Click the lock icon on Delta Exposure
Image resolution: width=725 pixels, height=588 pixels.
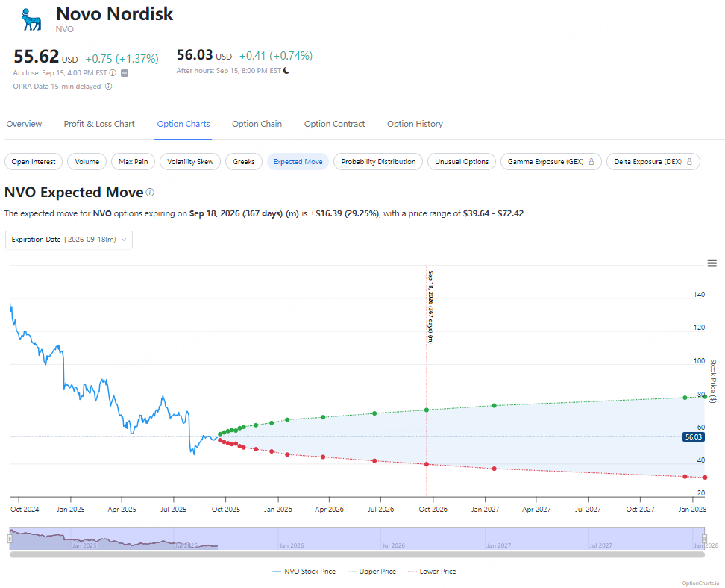click(689, 161)
